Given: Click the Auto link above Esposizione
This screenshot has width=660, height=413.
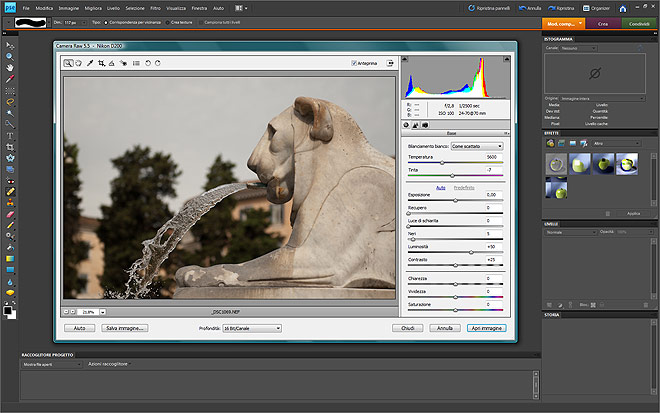Looking at the screenshot, I should coord(440,188).
